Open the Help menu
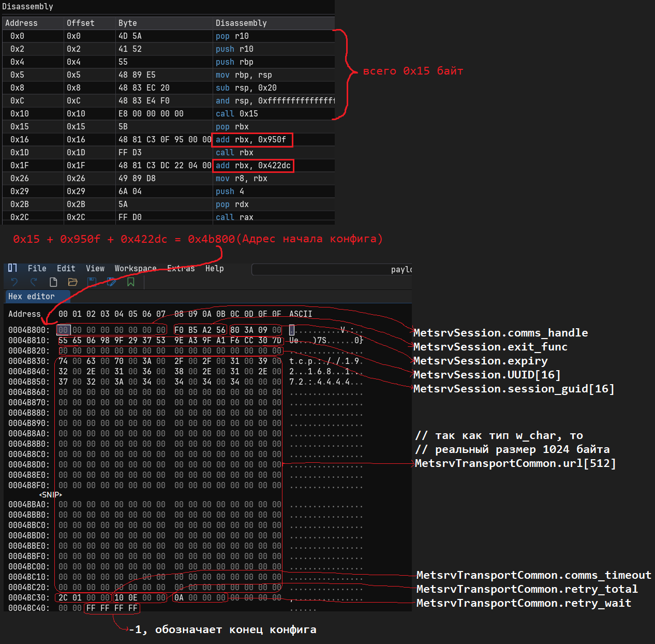Image resolution: width=655 pixels, height=644 pixels. 214,268
